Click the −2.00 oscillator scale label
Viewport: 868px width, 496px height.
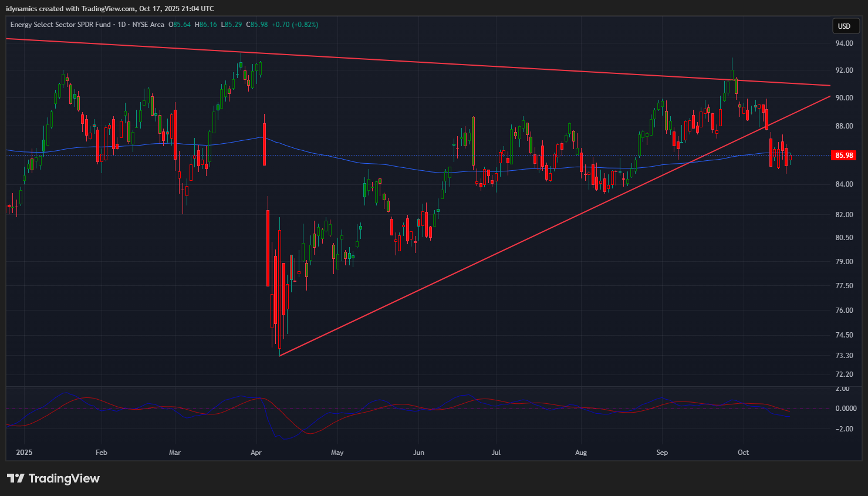click(844, 429)
